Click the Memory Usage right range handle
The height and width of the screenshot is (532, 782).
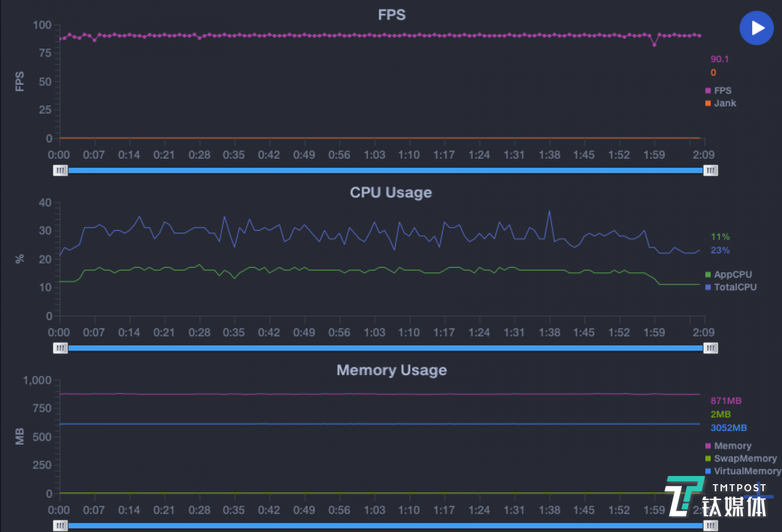[710, 525]
